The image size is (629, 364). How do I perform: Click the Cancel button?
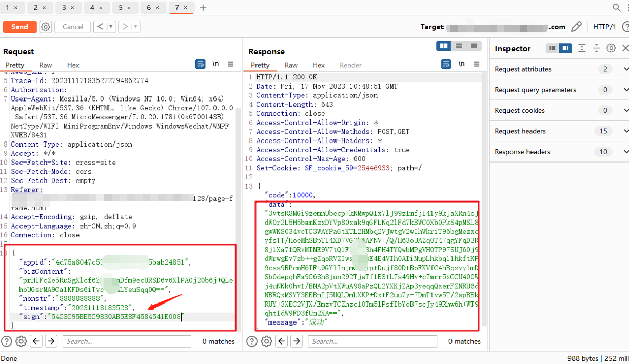[x=73, y=27]
